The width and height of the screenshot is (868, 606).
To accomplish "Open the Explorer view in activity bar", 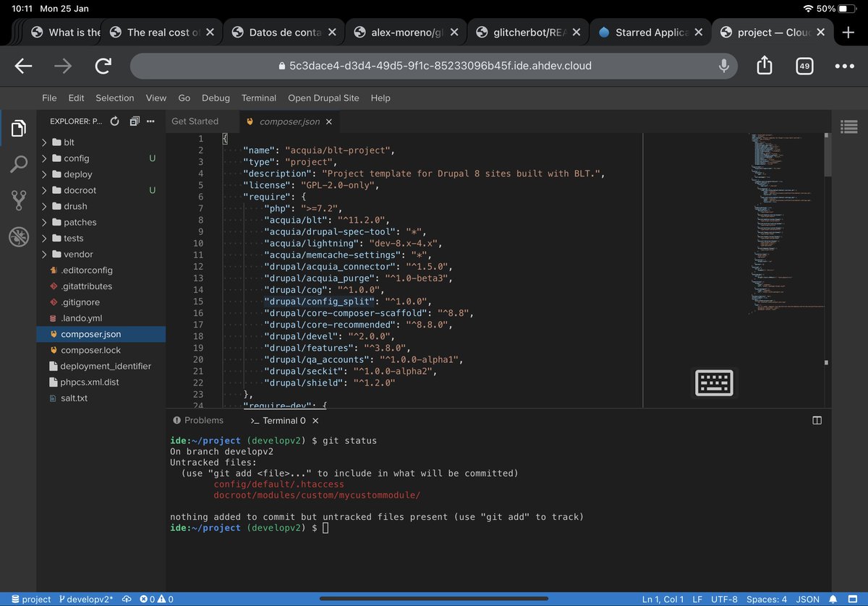I will tap(19, 129).
